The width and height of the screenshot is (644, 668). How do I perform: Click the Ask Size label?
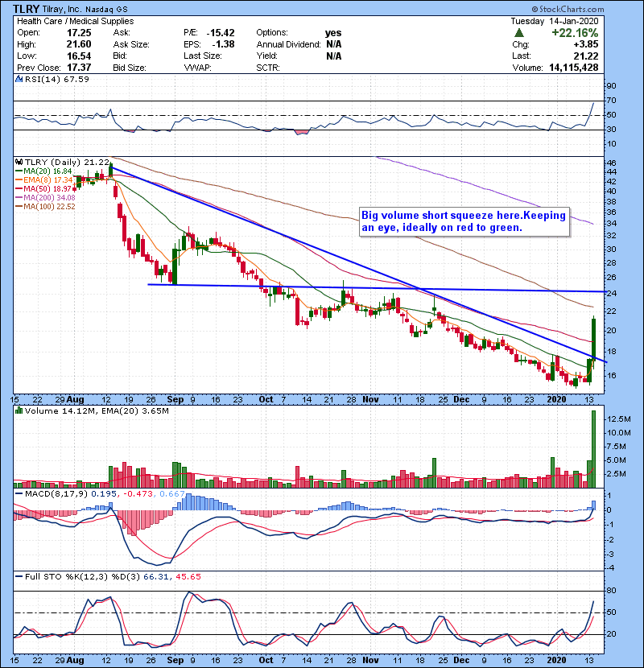(131, 44)
